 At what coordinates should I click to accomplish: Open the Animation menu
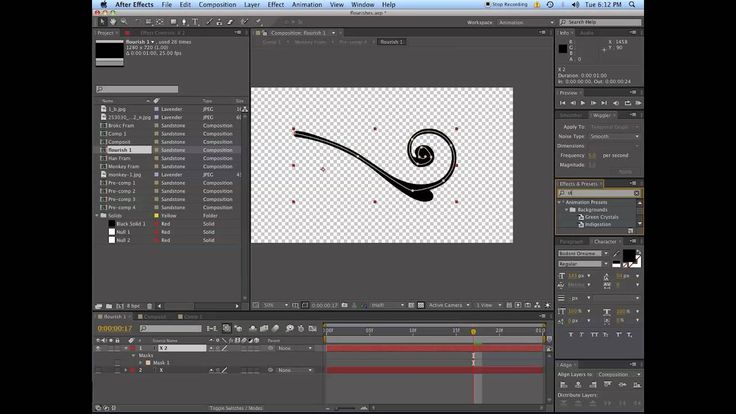[x=308, y=5]
